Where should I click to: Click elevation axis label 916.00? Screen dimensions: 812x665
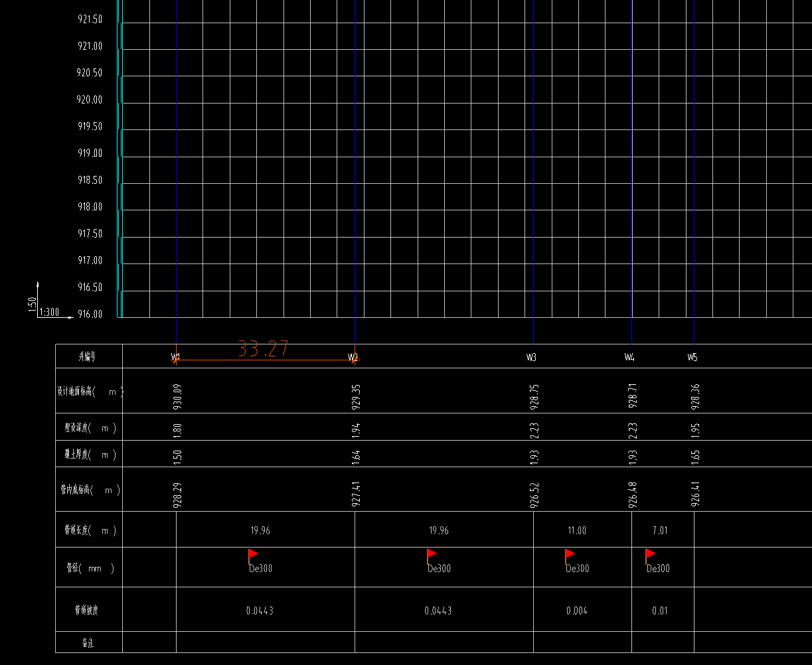point(90,314)
